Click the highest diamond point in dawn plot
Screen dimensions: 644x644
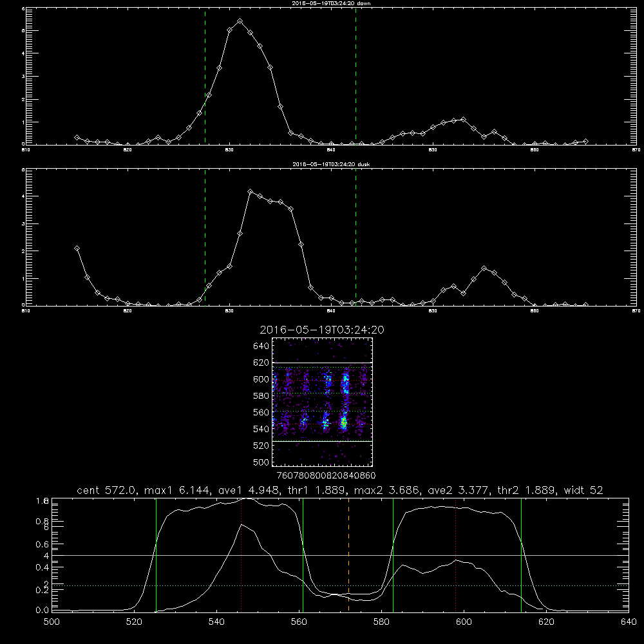point(240,21)
